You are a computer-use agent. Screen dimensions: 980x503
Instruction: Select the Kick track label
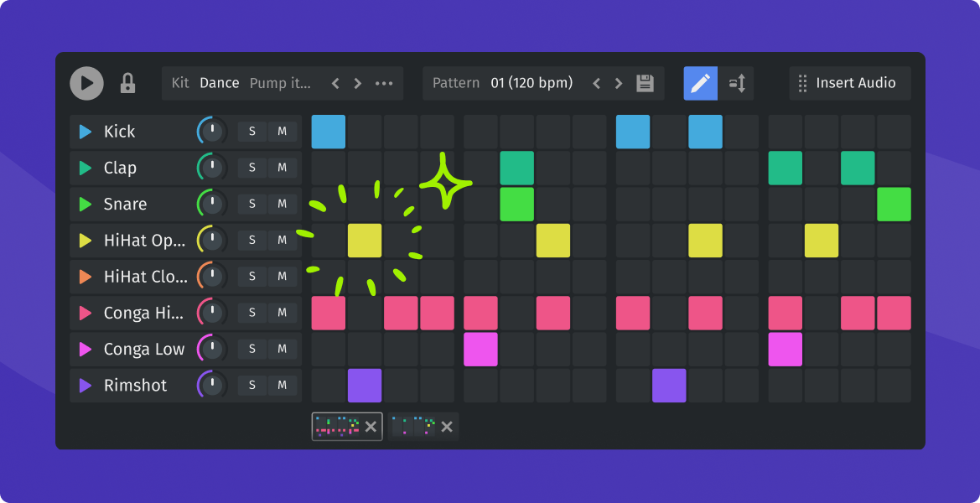(x=119, y=132)
